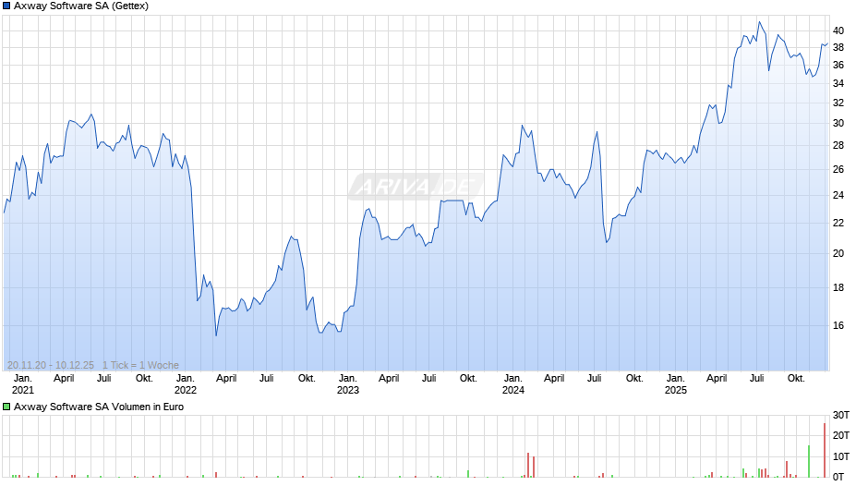The height and width of the screenshot is (486, 868).
Task: Click the 20T volume axis label
Action: [x=841, y=435]
